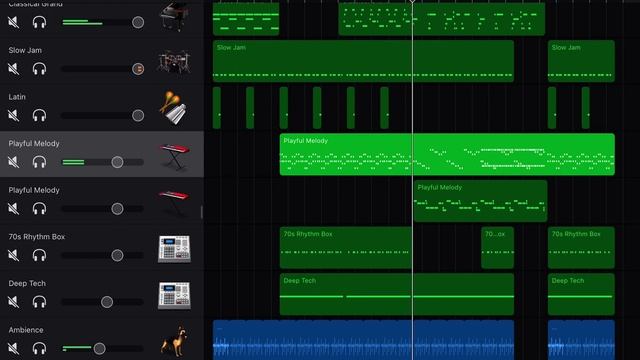640x360 pixels.
Task: Open the 70s Rhythm Box drum machine icon
Action: (x=174, y=249)
